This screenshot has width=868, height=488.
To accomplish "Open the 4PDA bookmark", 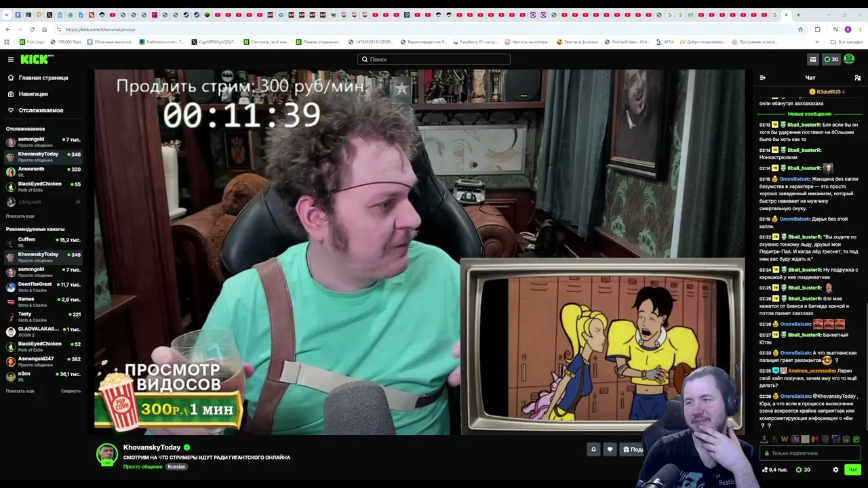I will tap(665, 42).
